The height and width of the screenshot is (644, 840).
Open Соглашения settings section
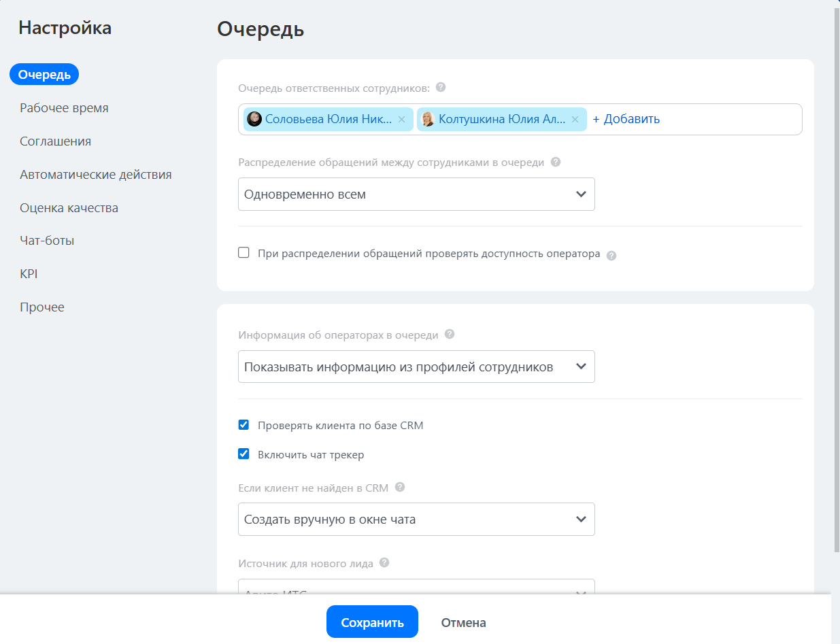(x=55, y=141)
